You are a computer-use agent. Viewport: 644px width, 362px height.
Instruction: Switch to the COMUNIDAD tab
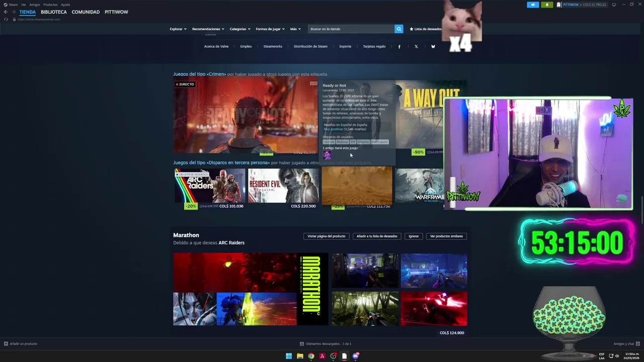click(86, 12)
